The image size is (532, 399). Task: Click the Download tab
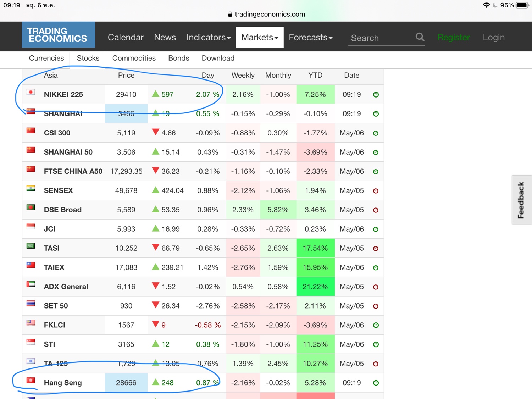(218, 58)
